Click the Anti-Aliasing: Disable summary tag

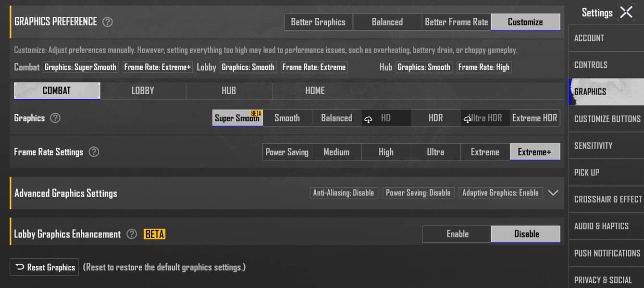pos(344,193)
